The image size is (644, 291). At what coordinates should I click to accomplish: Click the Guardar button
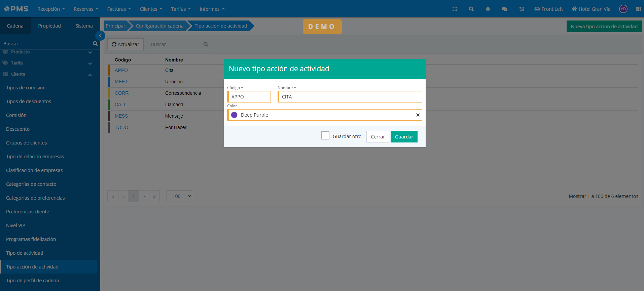[404, 137]
